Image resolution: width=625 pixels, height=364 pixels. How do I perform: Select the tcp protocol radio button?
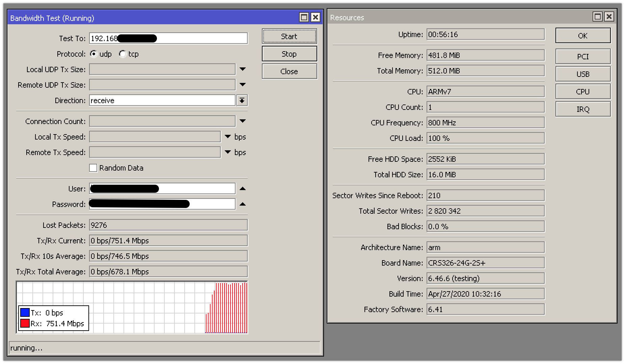pos(123,54)
